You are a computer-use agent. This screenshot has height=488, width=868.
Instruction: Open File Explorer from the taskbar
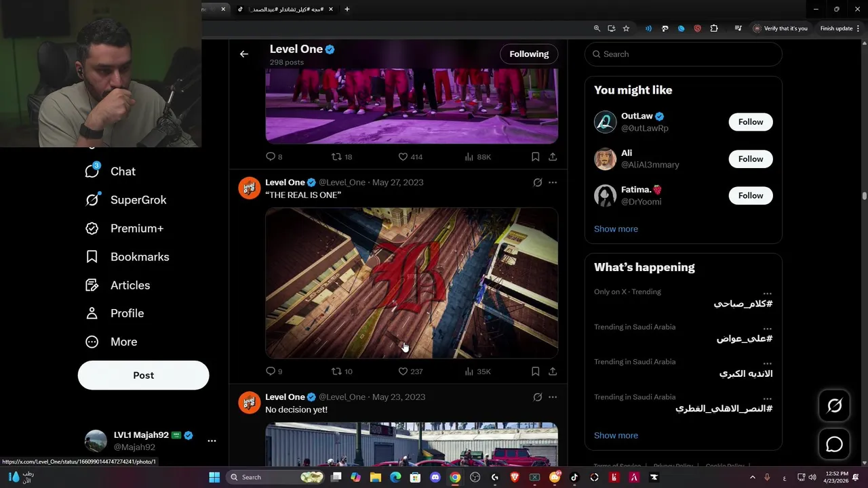(x=376, y=477)
